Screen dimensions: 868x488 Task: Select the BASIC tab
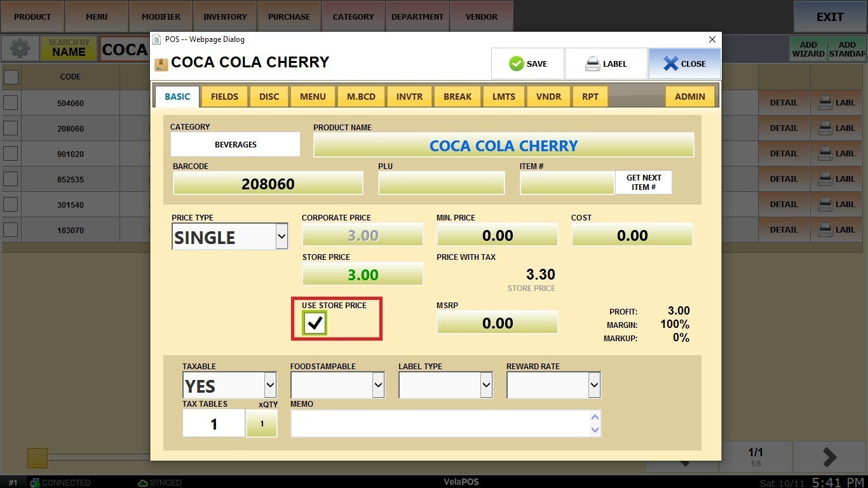[x=177, y=97]
